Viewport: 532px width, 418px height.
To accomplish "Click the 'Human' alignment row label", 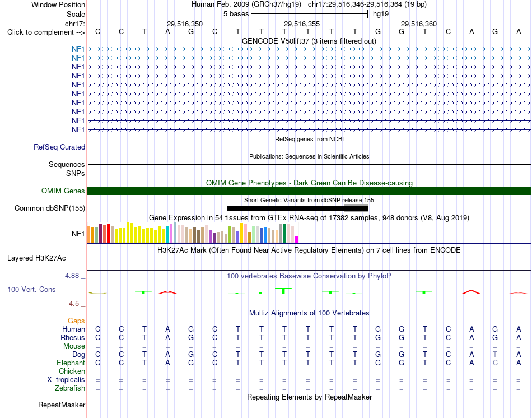I will 73,329.
